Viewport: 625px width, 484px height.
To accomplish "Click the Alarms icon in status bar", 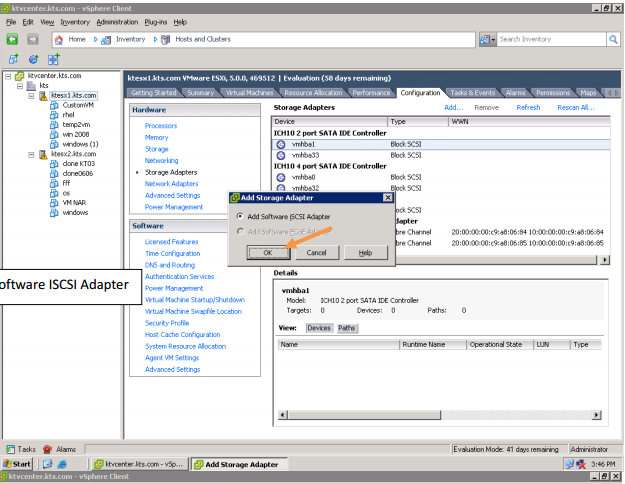I will pos(47,449).
